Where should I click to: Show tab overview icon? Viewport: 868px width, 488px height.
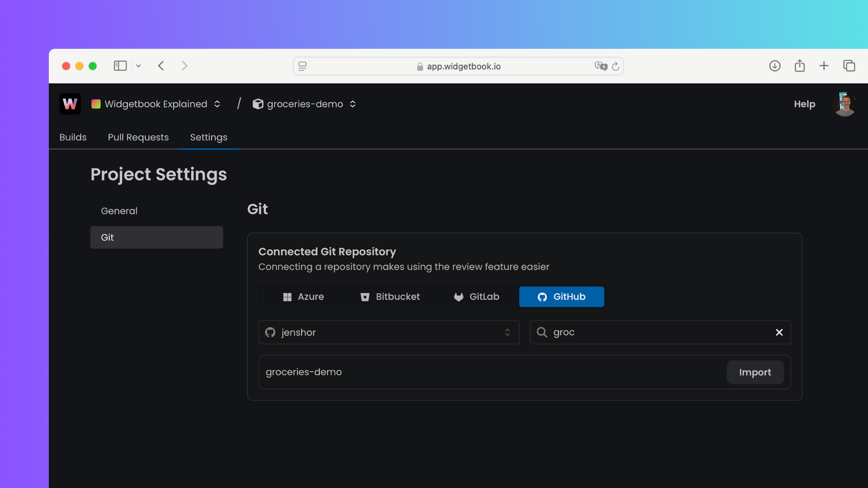pyautogui.click(x=849, y=66)
